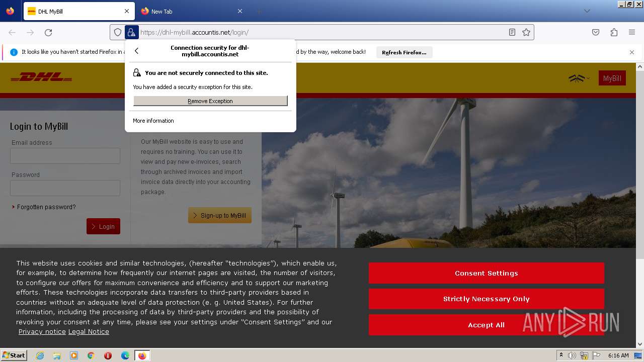Open the Firefox View icon on tab bar
The height and width of the screenshot is (362, 644).
click(10, 11)
